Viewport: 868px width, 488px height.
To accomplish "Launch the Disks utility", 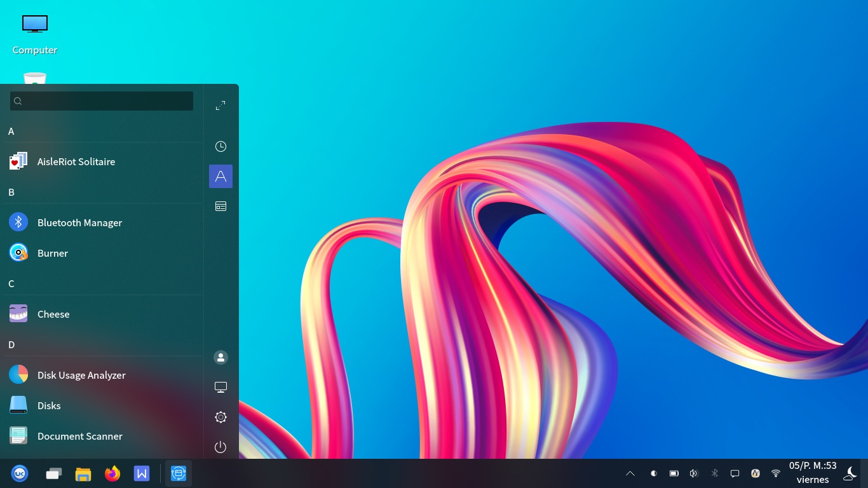I will (x=49, y=405).
